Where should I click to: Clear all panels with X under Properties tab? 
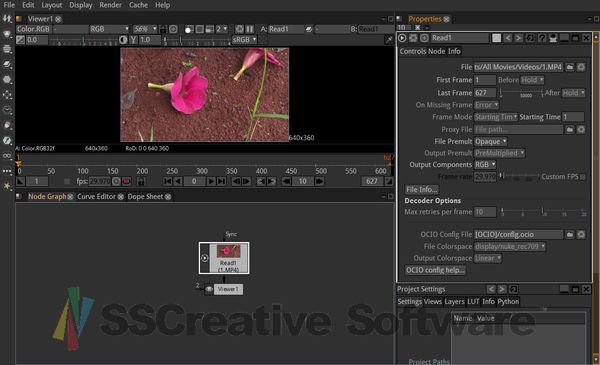(417, 27)
